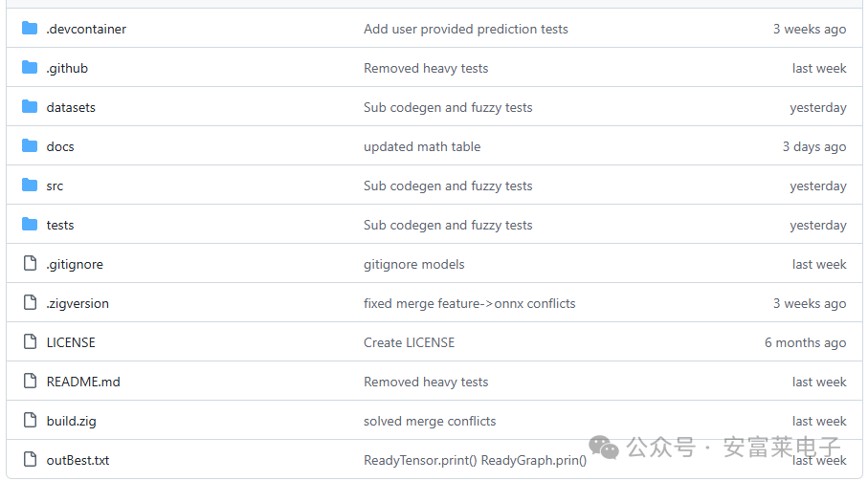
Task: Click the .gitignore file icon
Action: coord(30,263)
